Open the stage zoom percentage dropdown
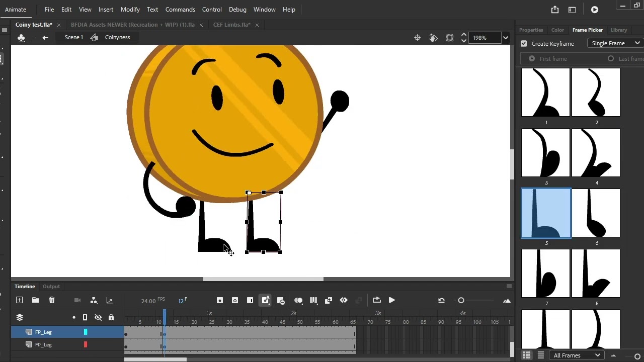The width and height of the screenshot is (644, 362). tap(506, 38)
